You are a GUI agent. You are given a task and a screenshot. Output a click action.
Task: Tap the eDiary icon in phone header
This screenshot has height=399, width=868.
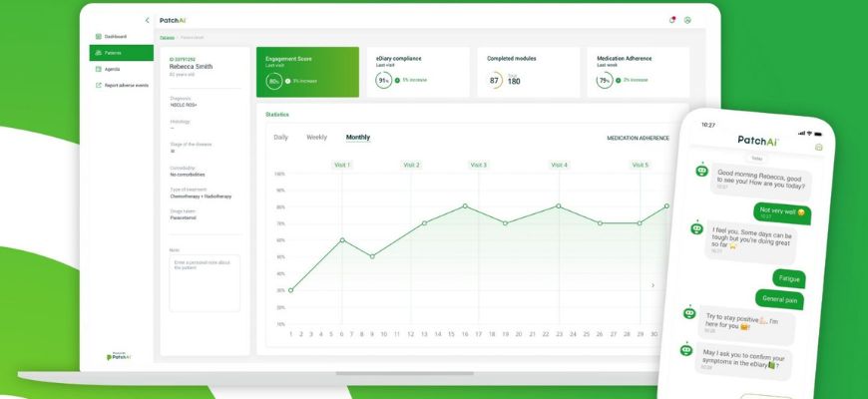tap(819, 148)
